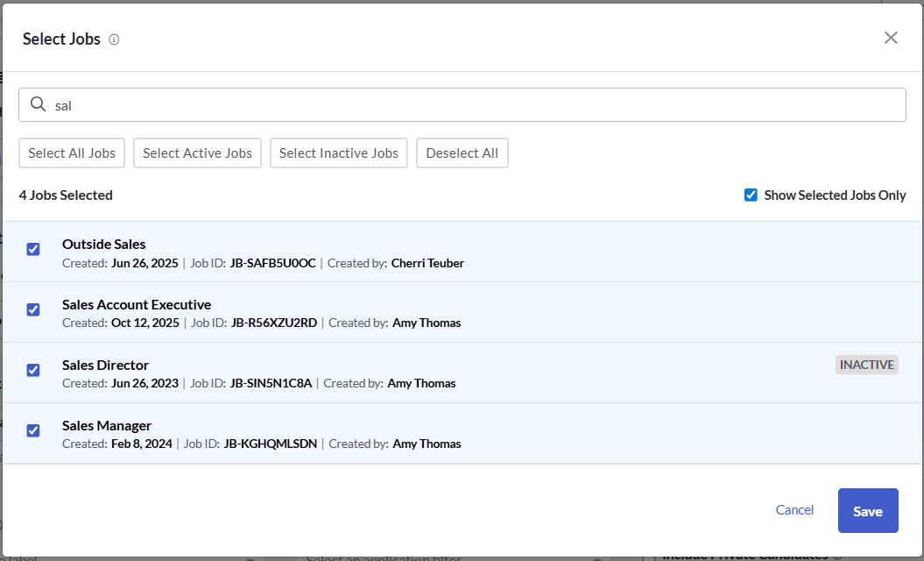Screen dimensions: 924x561
Task: Click the info icon beside Select Jobs
Action: coord(114,39)
